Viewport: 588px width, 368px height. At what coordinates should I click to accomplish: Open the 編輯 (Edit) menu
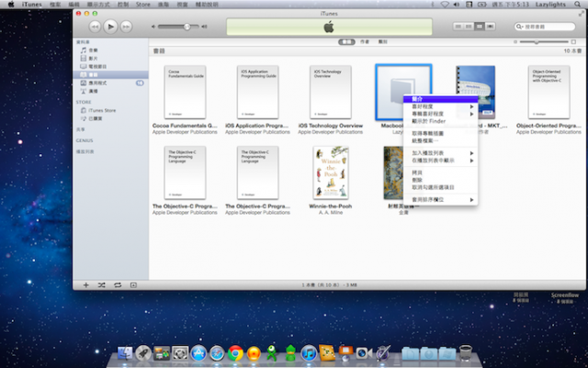click(73, 5)
